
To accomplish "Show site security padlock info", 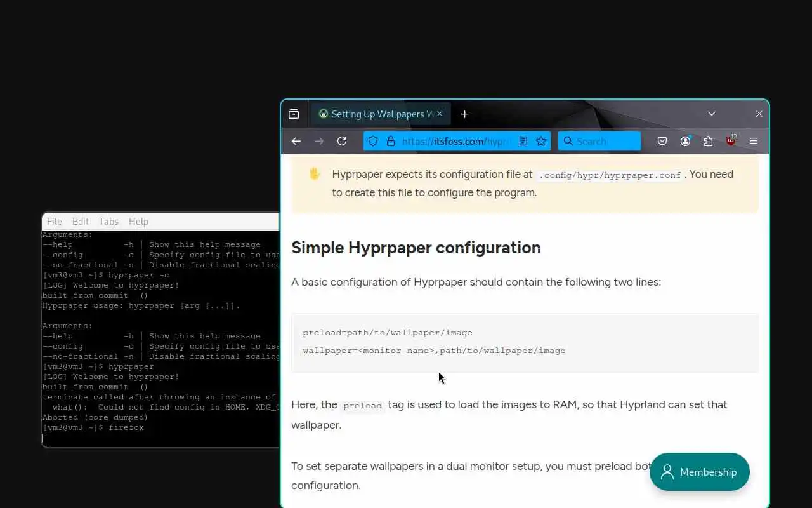I will pyautogui.click(x=390, y=141).
